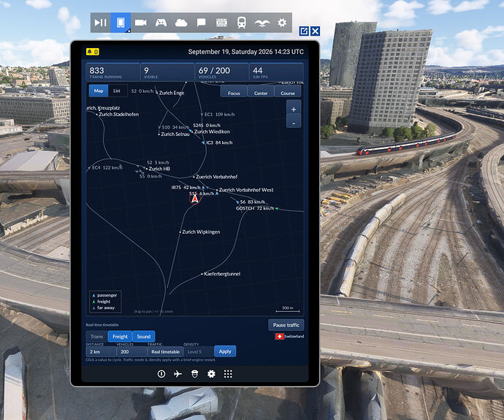This screenshot has width=504, height=420.
Task: Click the Course map button
Action: [288, 92]
